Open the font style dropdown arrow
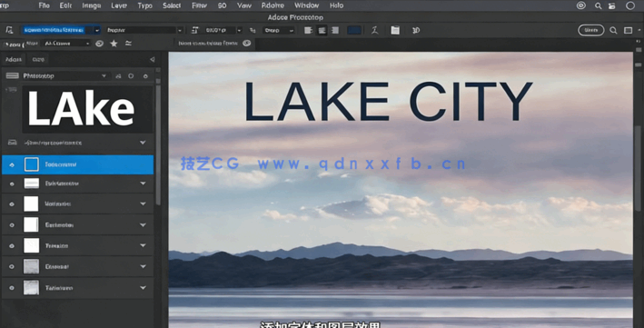 click(180, 30)
